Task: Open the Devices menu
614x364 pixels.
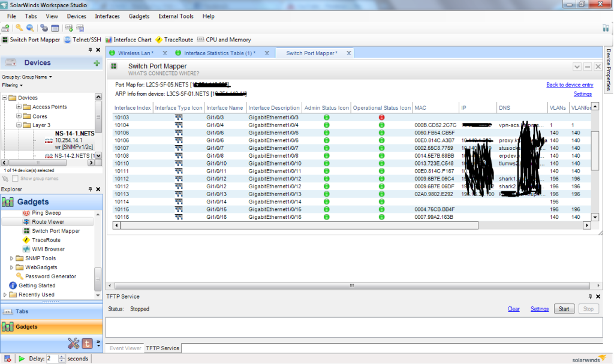Action: (x=76, y=16)
